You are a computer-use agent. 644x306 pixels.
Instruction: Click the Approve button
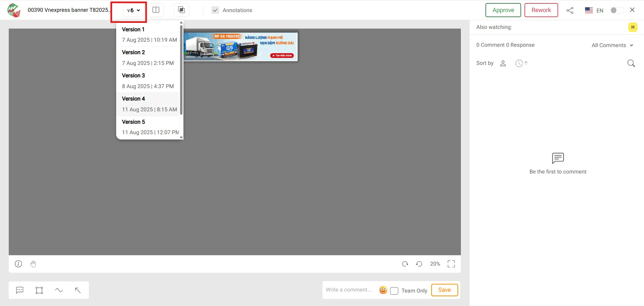point(503,10)
